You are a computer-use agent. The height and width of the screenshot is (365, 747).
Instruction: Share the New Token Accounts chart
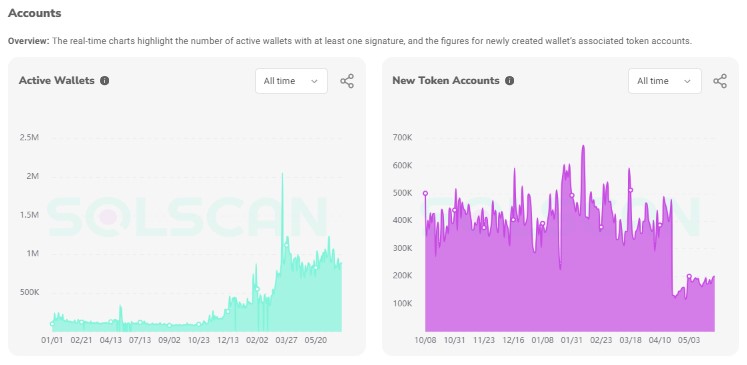click(720, 81)
